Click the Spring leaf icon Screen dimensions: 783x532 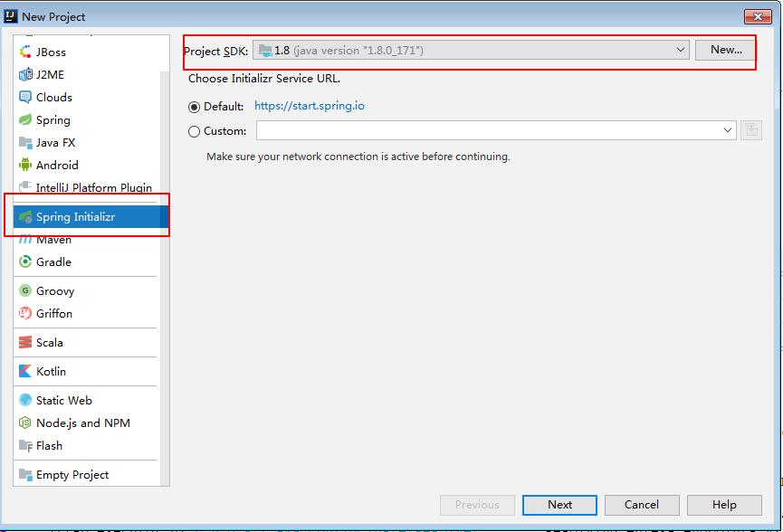click(x=25, y=119)
